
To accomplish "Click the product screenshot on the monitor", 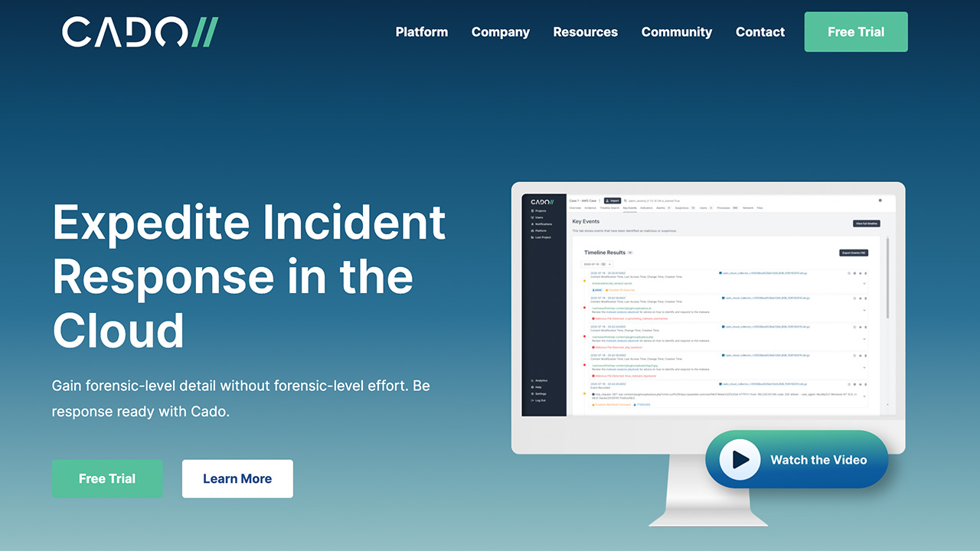I will [x=707, y=305].
